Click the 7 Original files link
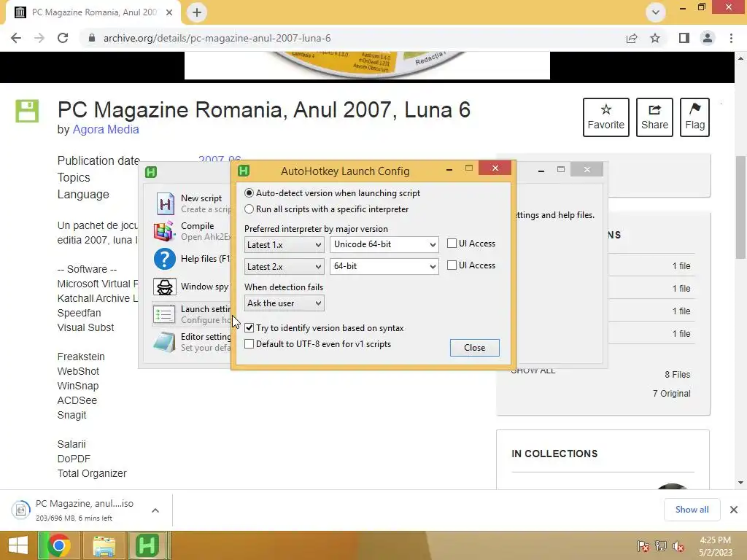747x560 pixels. tap(671, 393)
